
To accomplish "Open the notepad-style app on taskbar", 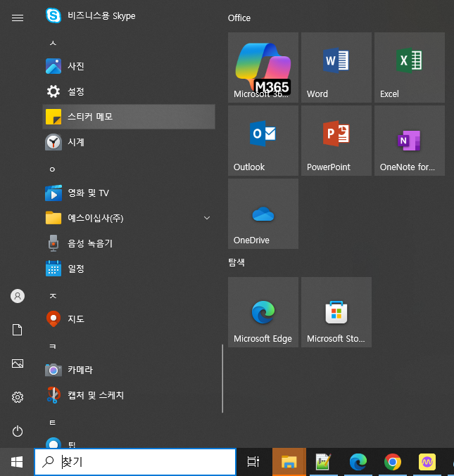I will pyautogui.click(x=323, y=462).
